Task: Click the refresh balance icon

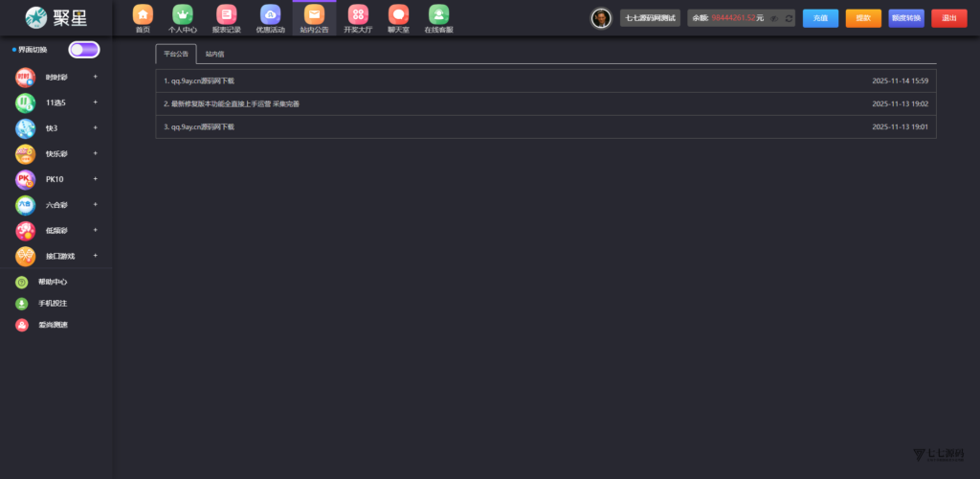Action: click(x=788, y=18)
